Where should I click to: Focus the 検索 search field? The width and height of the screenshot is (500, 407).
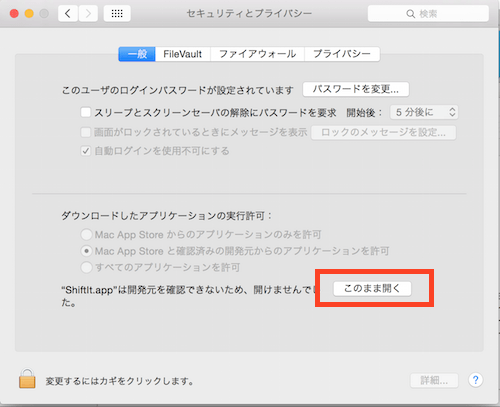(x=428, y=14)
